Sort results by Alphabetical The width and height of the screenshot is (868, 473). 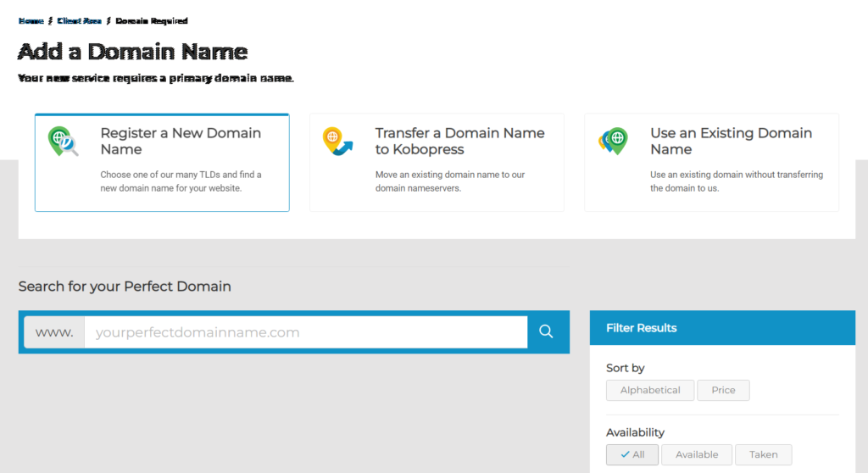[650, 390]
